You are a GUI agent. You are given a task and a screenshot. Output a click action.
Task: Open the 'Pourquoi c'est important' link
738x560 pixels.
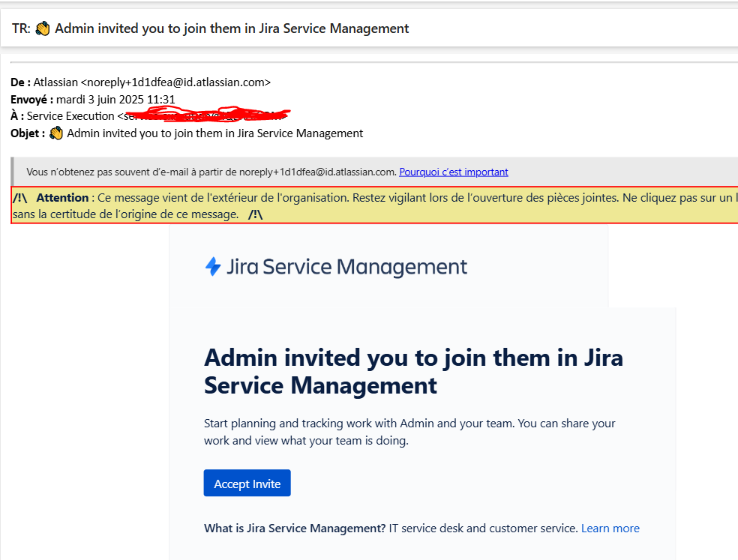point(454,172)
